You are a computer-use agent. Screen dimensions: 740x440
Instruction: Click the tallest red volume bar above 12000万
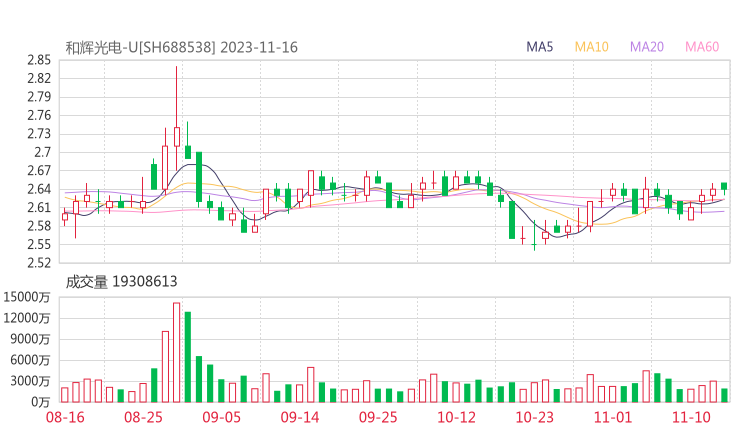[x=177, y=353]
